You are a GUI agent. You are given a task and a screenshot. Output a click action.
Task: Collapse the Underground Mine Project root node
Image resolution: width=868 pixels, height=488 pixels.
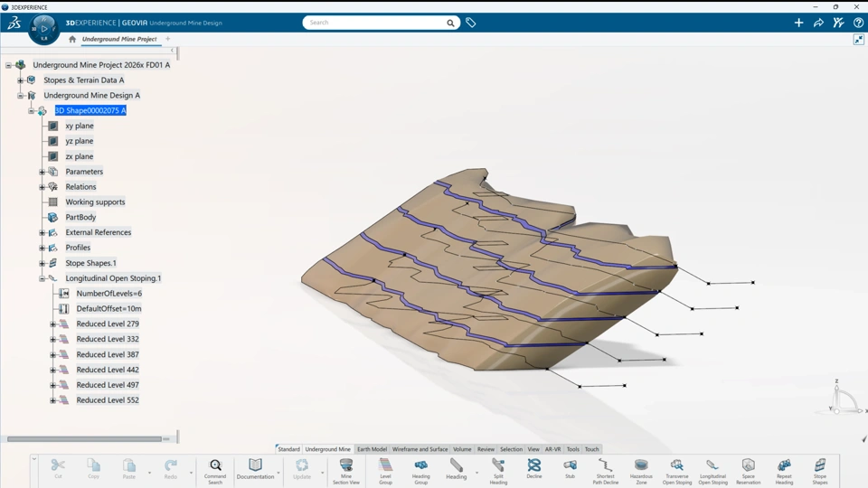pyautogui.click(x=8, y=65)
